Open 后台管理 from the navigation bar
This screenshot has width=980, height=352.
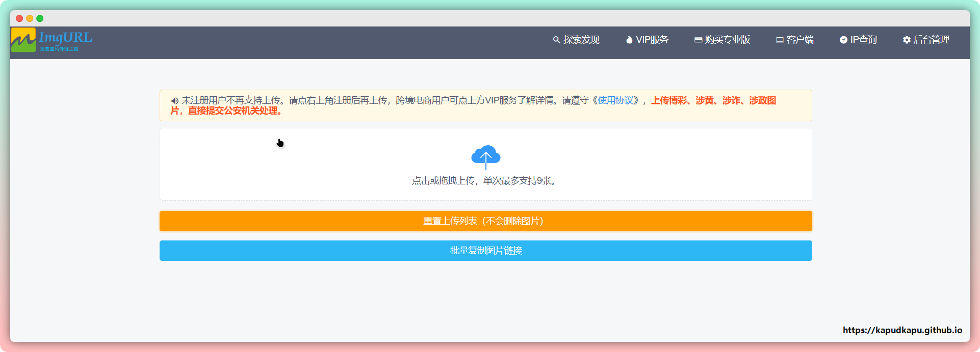pyautogui.click(x=931, y=40)
